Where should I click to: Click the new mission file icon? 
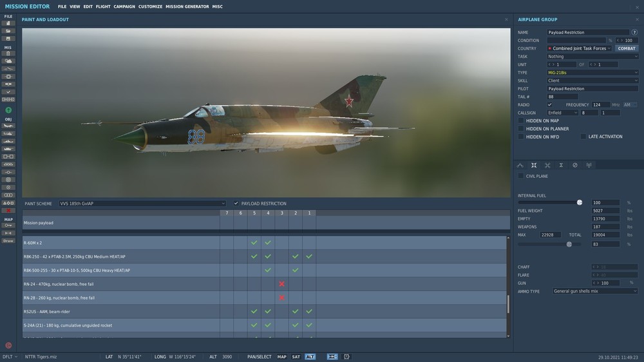[8, 23]
